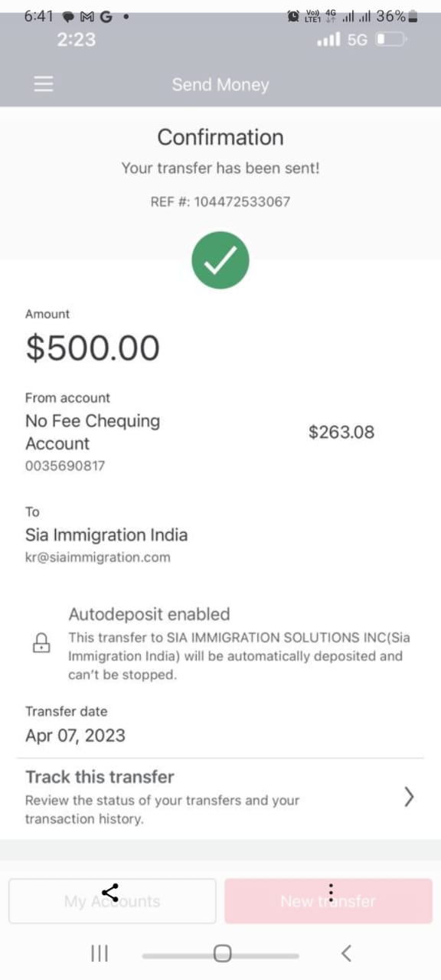This screenshot has width=441, height=980.
Task: Tap the New transfer button
Action: [x=328, y=901]
